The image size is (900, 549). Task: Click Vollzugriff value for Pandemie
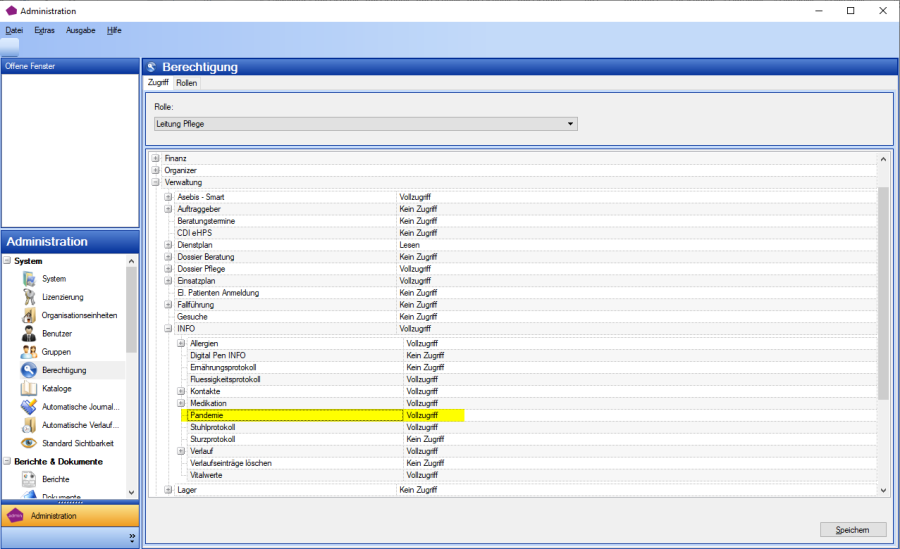[422, 415]
